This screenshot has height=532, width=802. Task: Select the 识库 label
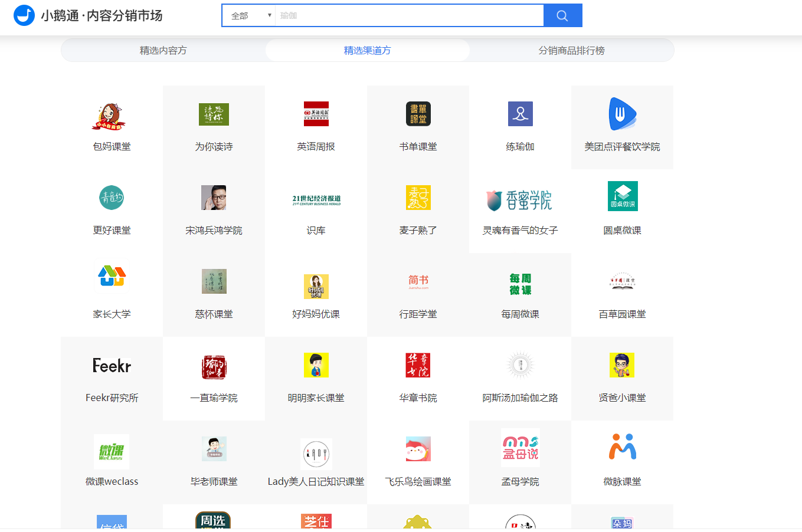pos(316,231)
